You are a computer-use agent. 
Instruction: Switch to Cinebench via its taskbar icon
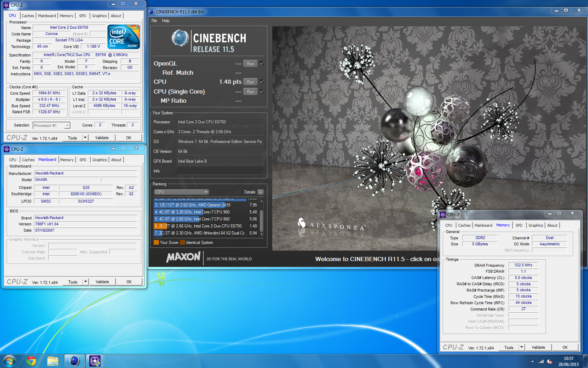tap(74, 361)
